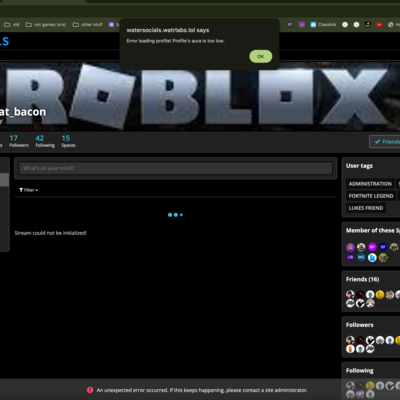Screen dimensions: 400x400
Task: Open the first white circle bookmark after Classlink
Action: (x=345, y=25)
